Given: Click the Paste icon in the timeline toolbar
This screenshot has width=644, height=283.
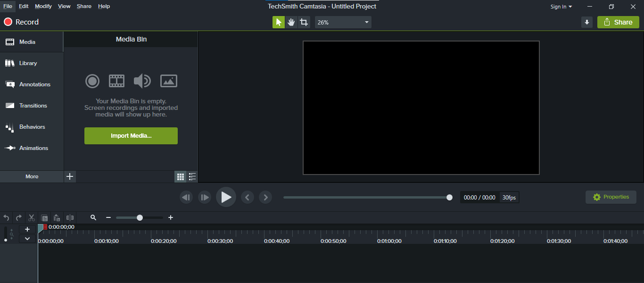Looking at the screenshot, I should (x=57, y=217).
